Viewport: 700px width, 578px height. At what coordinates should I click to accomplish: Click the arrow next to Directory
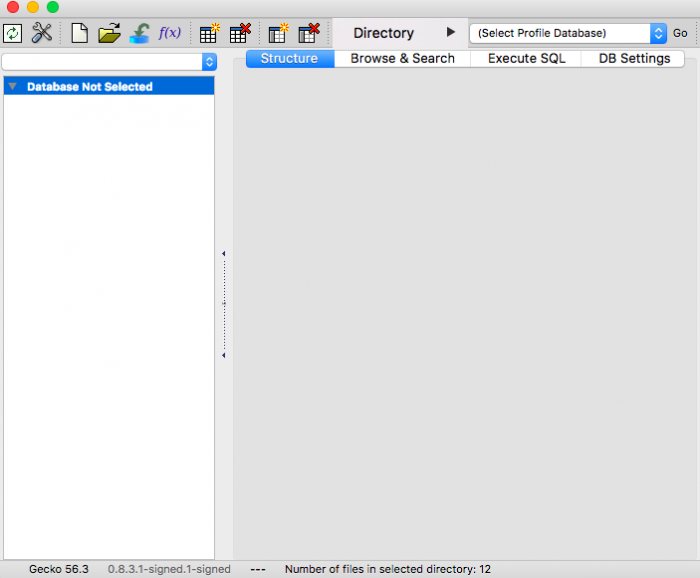tap(450, 32)
